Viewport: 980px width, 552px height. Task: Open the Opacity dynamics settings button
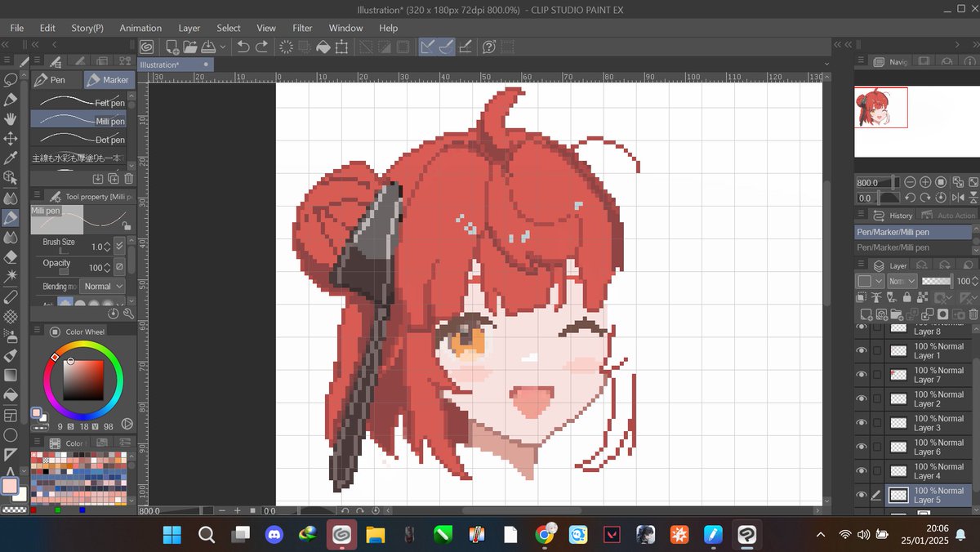119,267
